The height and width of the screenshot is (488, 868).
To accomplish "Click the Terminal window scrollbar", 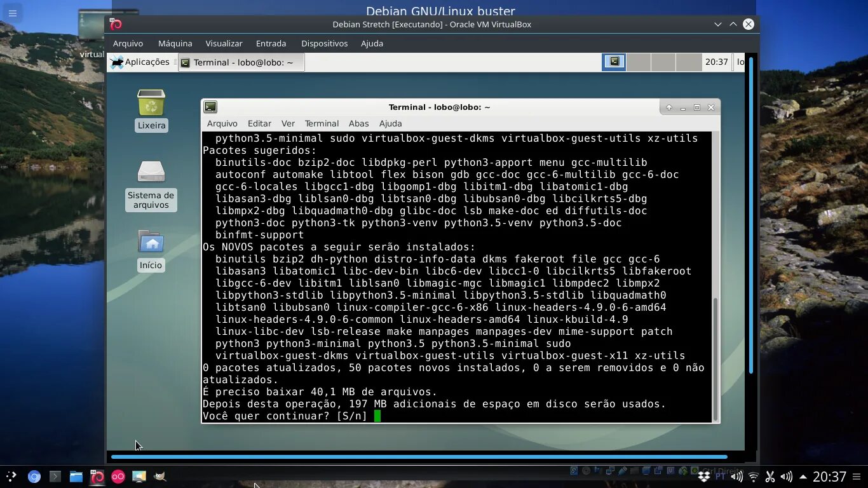I will point(716,359).
